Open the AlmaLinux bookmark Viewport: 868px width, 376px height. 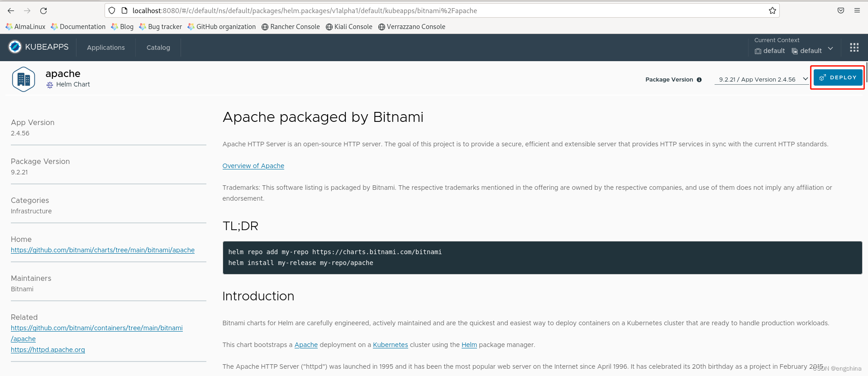(x=25, y=27)
